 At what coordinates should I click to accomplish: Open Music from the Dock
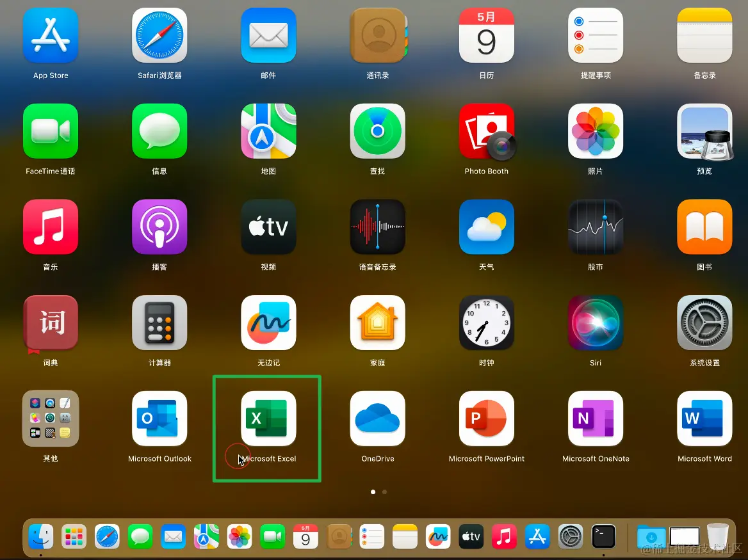[x=504, y=537]
